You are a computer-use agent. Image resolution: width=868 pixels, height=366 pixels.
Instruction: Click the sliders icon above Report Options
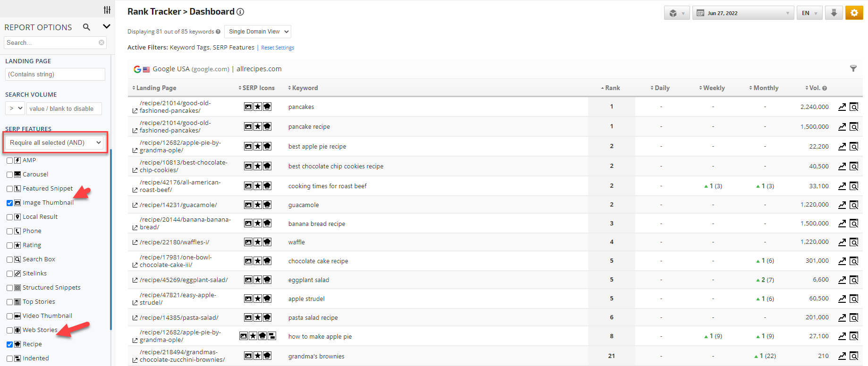107,10
